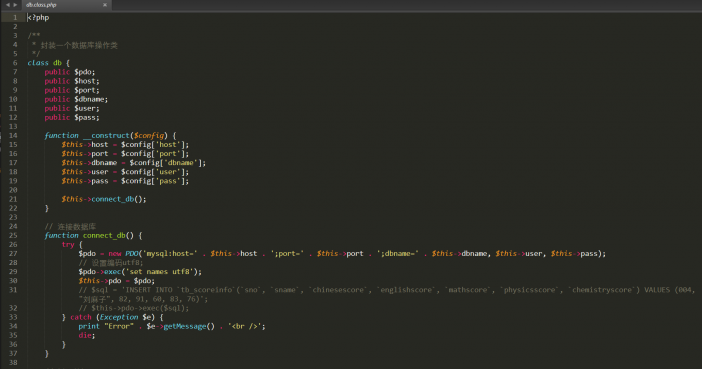
Task: Click line number 25 in gutter
Action: (13, 235)
